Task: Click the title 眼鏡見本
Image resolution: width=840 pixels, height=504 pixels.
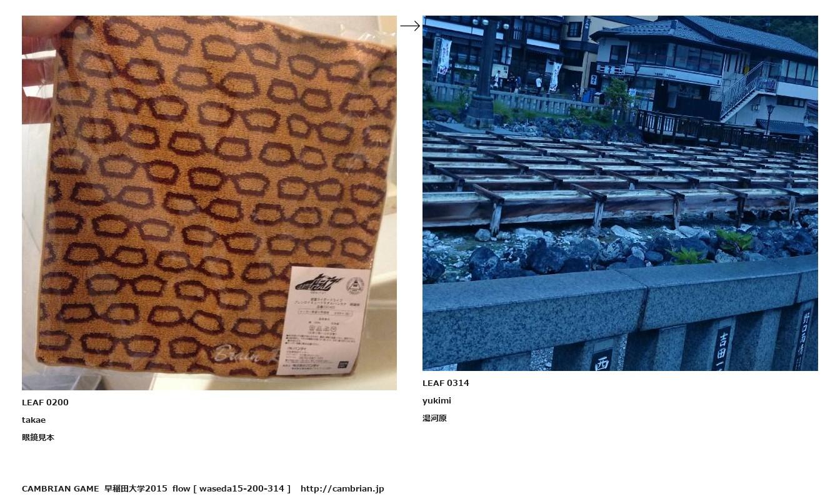Action: tap(38, 437)
